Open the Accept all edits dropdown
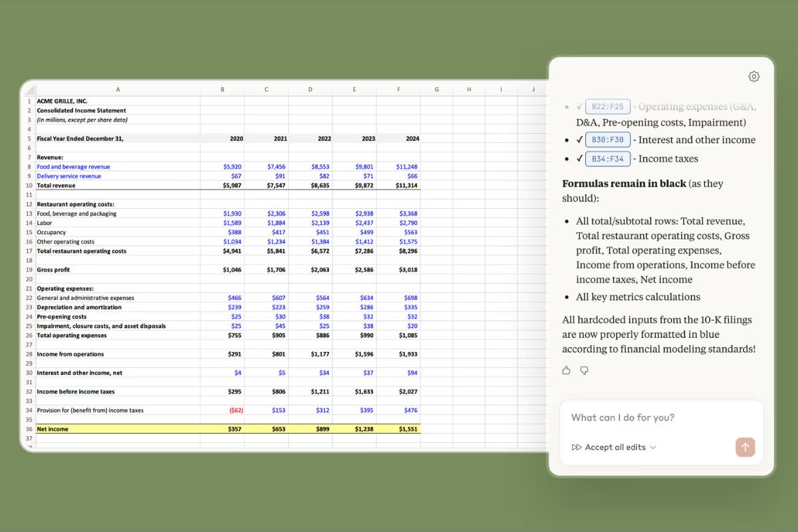The width and height of the screenshot is (798, 532). (x=614, y=447)
